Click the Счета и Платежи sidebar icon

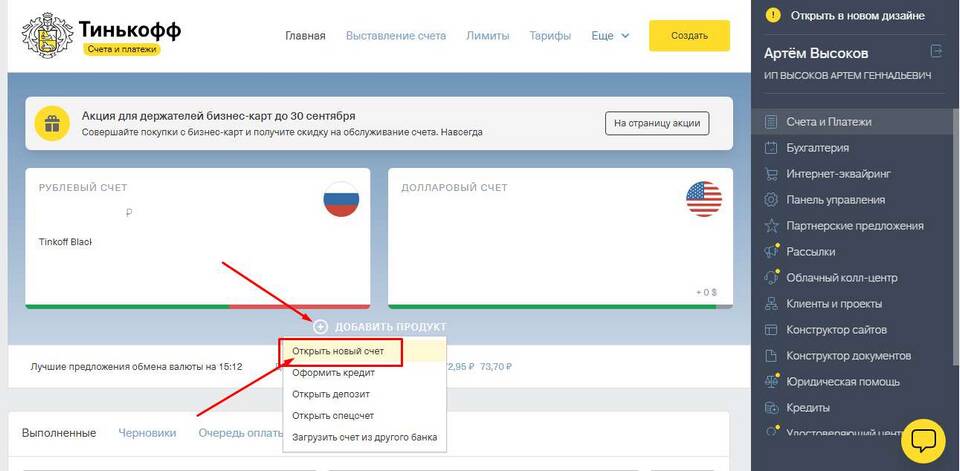pos(771,122)
